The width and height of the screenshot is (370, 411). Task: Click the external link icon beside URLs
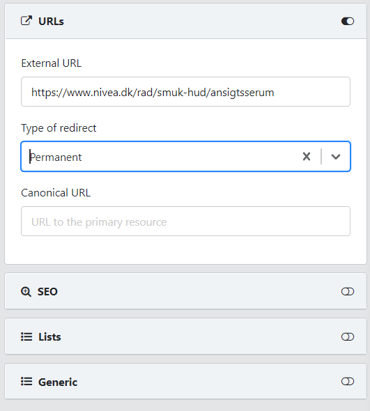26,21
